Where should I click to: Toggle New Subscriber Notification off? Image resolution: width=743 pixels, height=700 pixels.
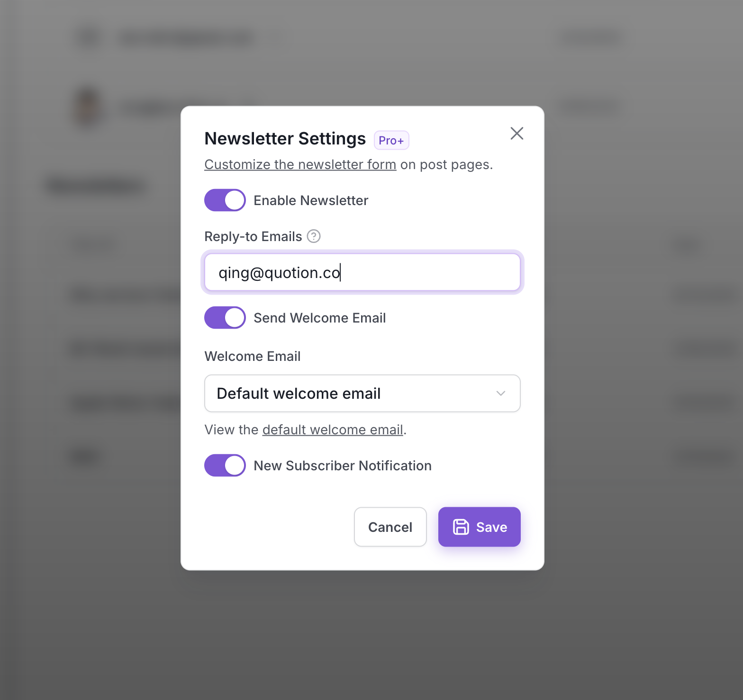[x=225, y=465]
